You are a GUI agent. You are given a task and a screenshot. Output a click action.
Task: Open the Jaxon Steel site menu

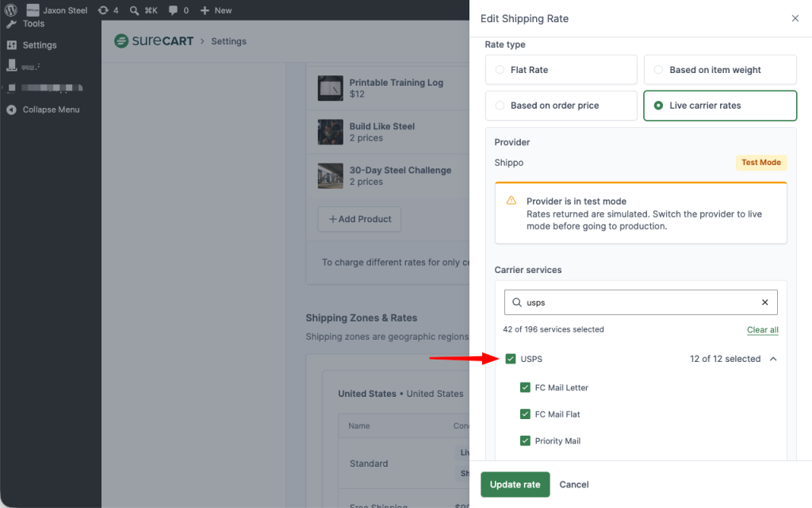[57, 10]
